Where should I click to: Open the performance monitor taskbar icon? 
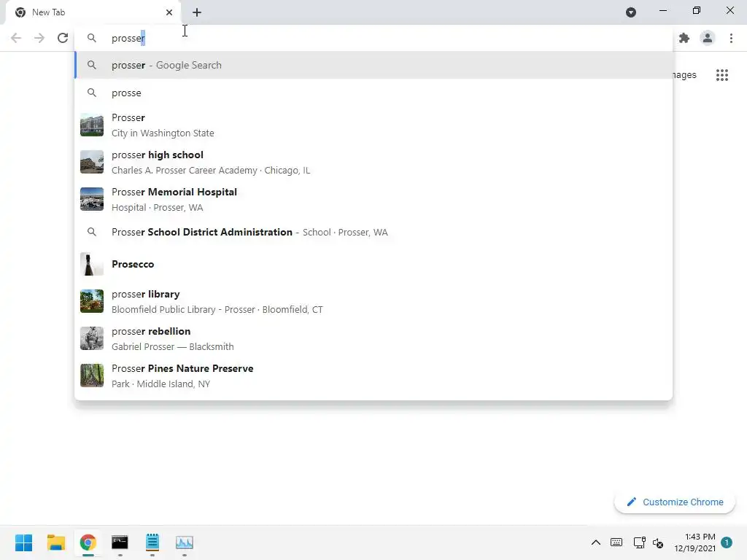pos(185,542)
